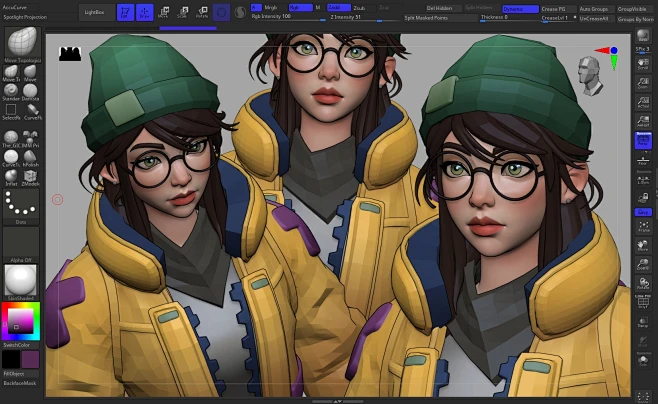The height and width of the screenshot is (404, 658).
Task: Select the ZModeler brush
Action: click(30, 178)
